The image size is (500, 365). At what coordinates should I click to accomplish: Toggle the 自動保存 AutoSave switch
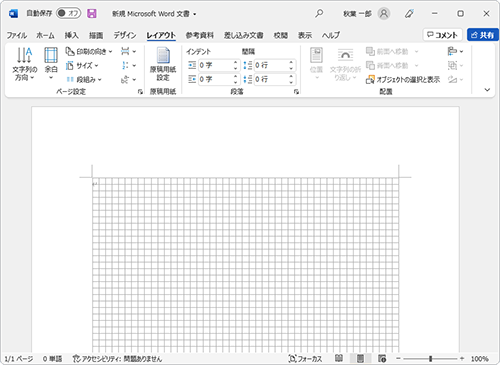68,13
